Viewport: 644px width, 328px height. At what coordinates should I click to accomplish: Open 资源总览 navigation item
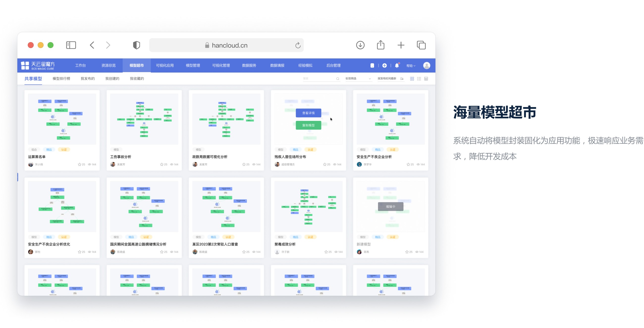pos(108,65)
